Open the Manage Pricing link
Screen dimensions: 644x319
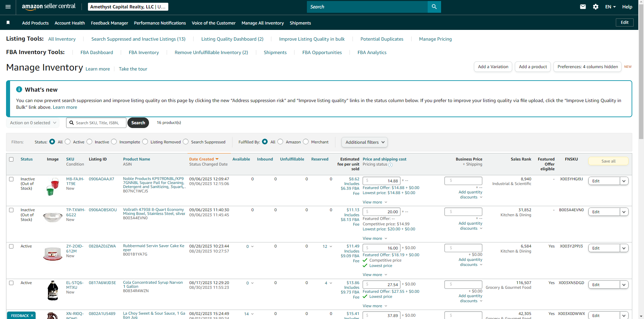[435, 39]
